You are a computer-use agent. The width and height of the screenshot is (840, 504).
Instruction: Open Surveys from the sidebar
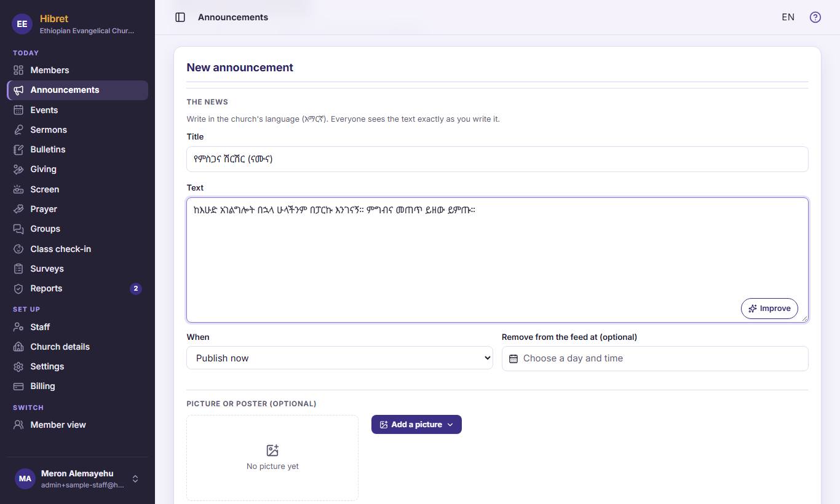click(x=77, y=269)
